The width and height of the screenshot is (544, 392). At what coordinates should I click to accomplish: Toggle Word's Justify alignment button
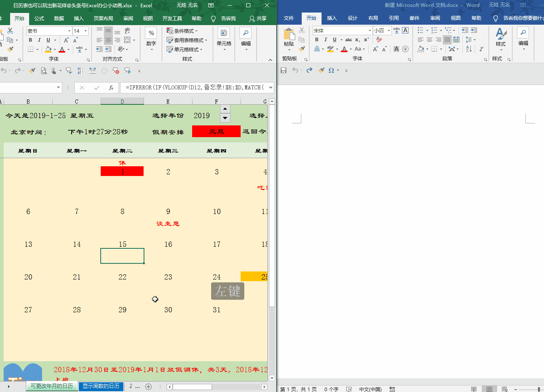pos(447,40)
